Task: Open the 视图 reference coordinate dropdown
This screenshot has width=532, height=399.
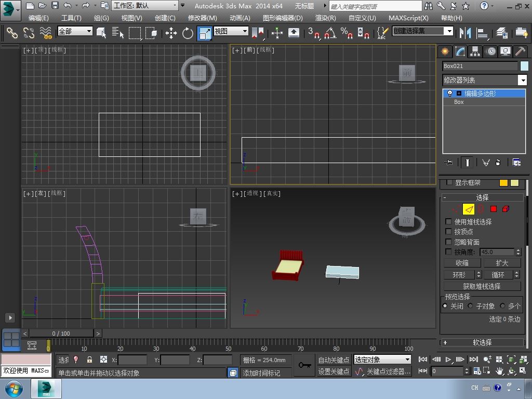Action: click(x=231, y=31)
